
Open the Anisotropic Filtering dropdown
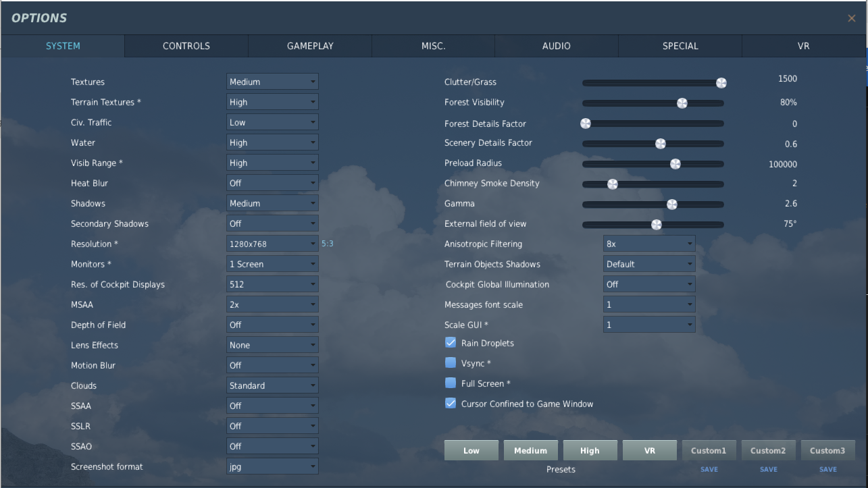(x=649, y=244)
